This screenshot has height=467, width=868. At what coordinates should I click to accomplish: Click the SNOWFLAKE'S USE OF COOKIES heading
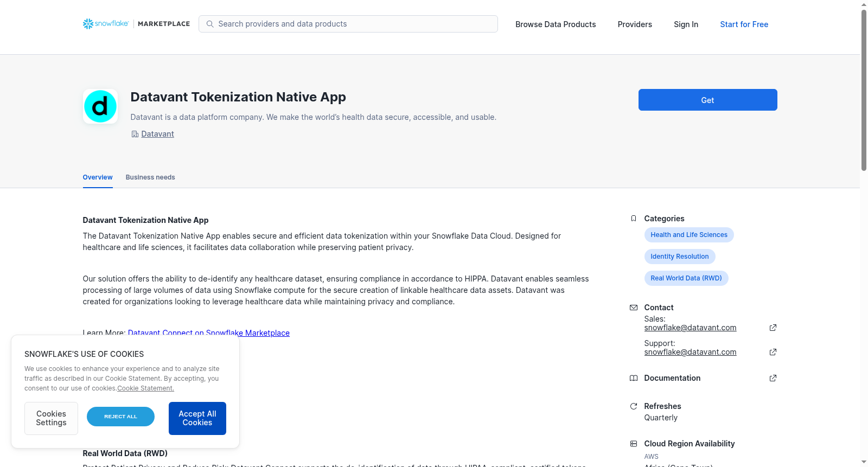point(84,354)
